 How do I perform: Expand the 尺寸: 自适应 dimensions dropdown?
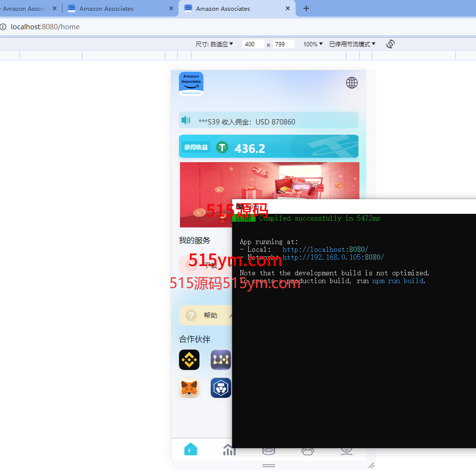(214, 44)
